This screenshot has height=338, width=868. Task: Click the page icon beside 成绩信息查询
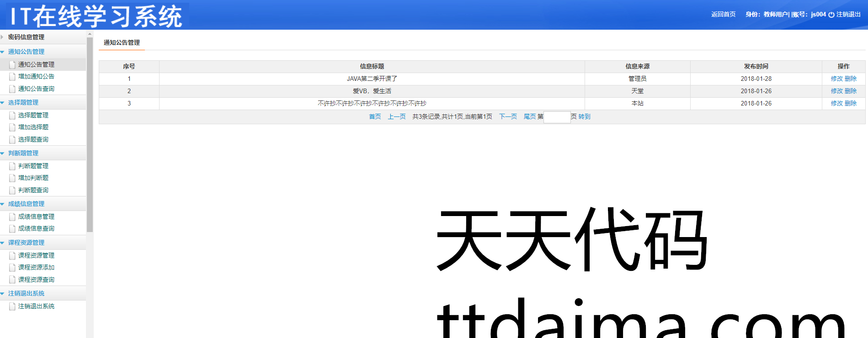point(12,229)
